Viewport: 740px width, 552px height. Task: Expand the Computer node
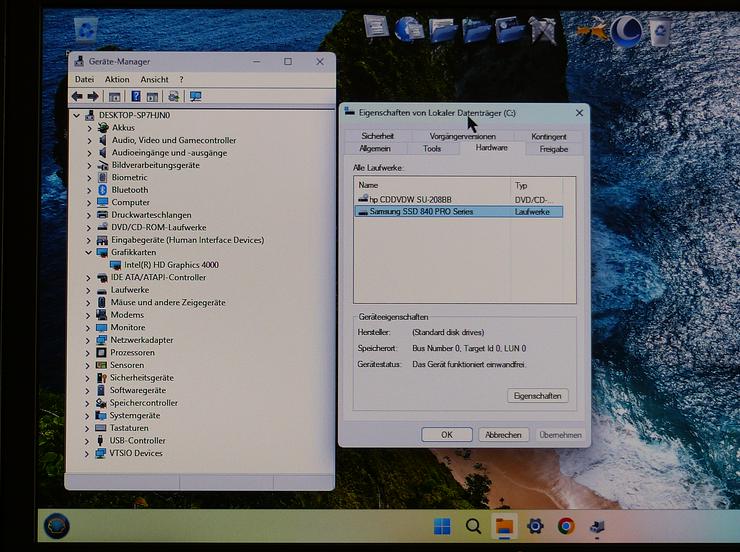click(x=89, y=202)
